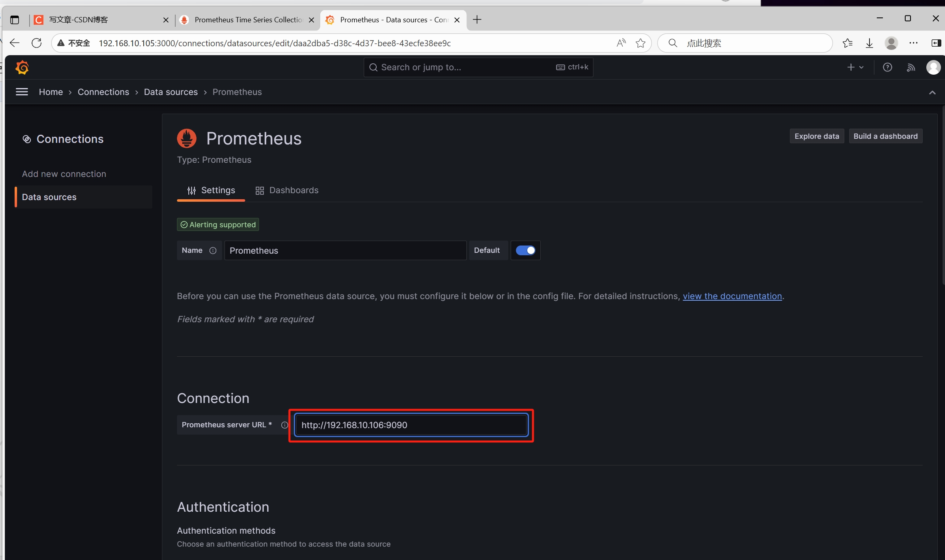Toggle the Default data source switch
This screenshot has height=560, width=945.
tap(525, 250)
